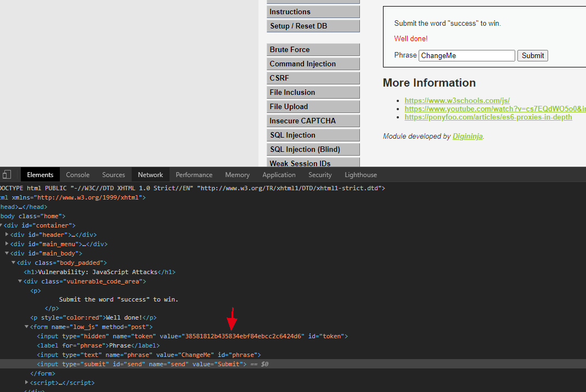This screenshot has height=392, width=586.
Task: Open the youtube.com watch link
Action: point(495,109)
